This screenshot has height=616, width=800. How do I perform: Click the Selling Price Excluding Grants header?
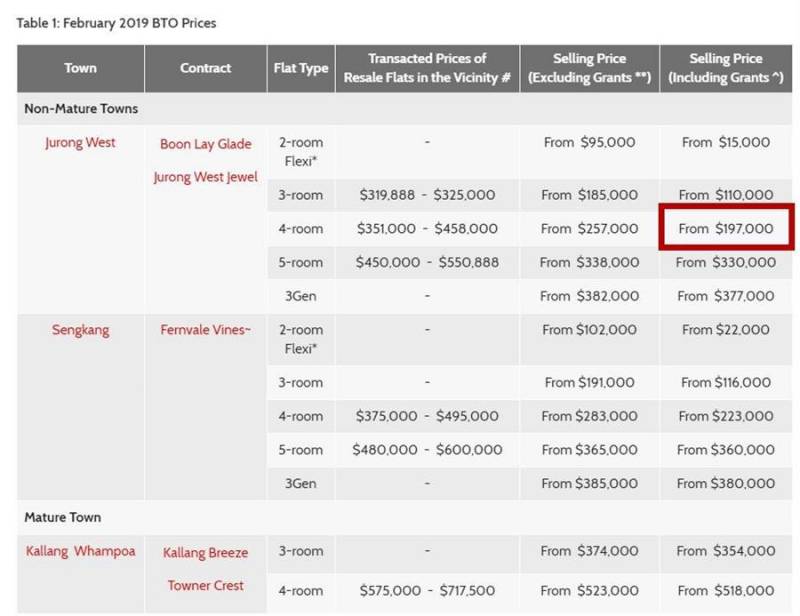click(589, 69)
